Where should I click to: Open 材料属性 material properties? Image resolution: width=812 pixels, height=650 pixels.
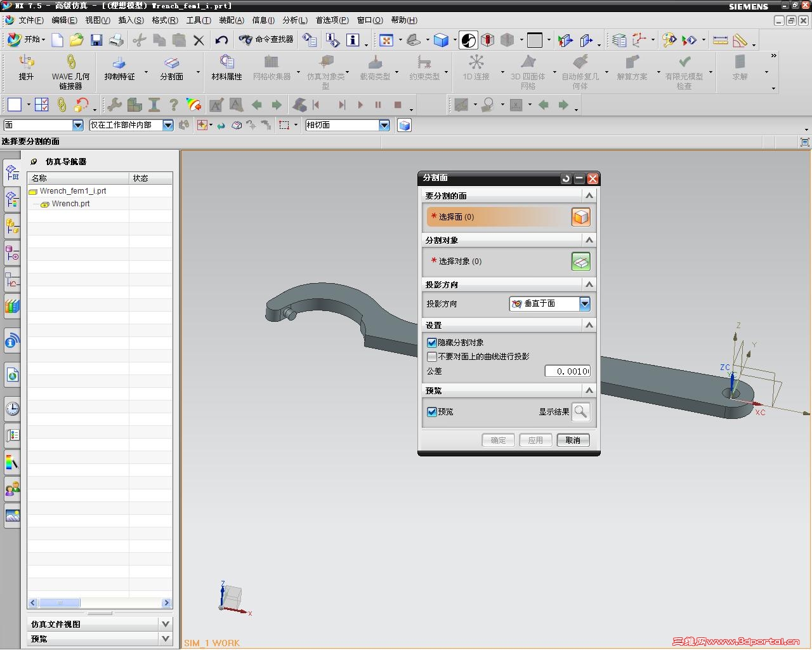pyautogui.click(x=226, y=68)
